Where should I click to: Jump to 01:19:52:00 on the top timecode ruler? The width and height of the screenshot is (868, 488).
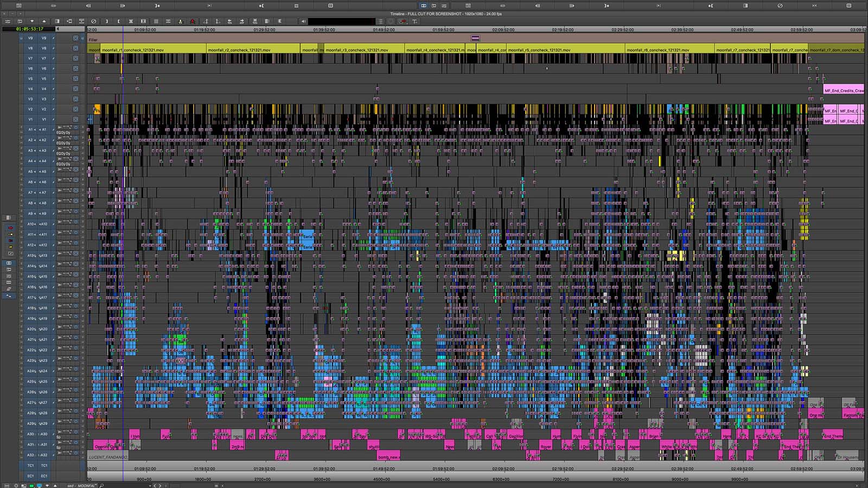tap(205, 30)
